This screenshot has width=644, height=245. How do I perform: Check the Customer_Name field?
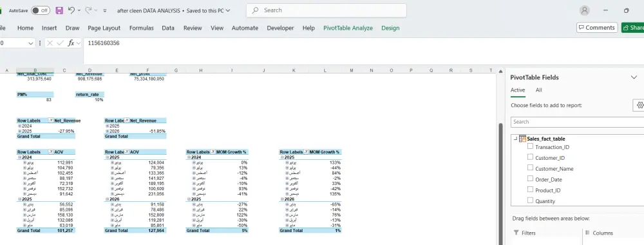click(530, 168)
